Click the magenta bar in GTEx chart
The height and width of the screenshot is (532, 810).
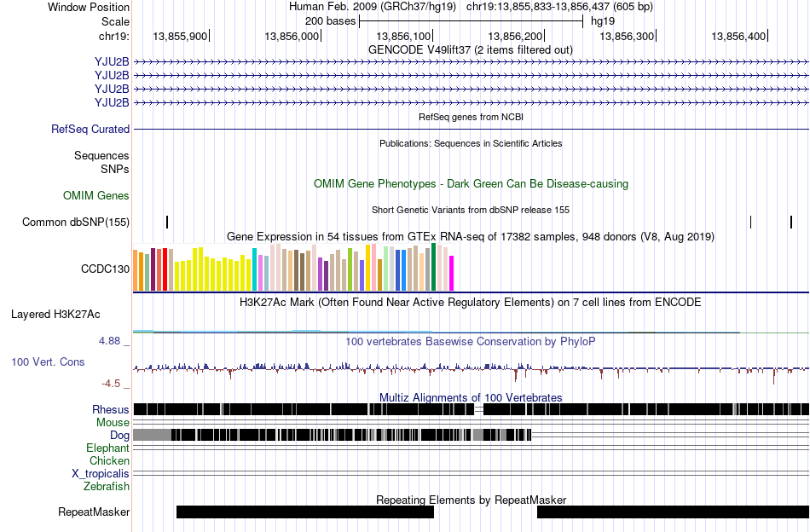click(452, 273)
